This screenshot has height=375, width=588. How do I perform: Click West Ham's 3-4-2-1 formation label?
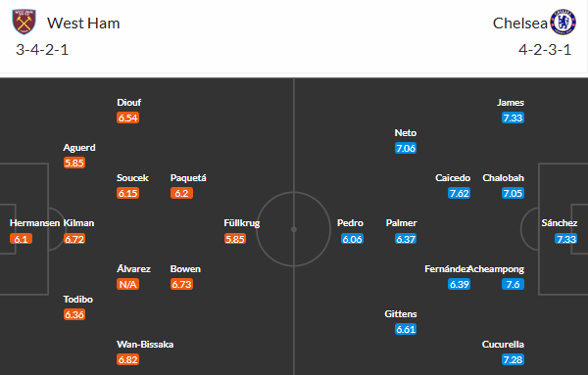[x=42, y=50]
